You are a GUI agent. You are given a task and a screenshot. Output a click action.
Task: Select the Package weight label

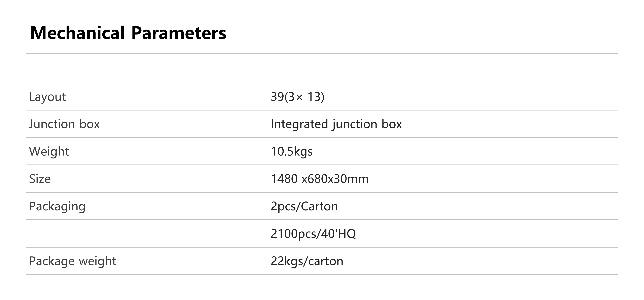click(x=72, y=261)
